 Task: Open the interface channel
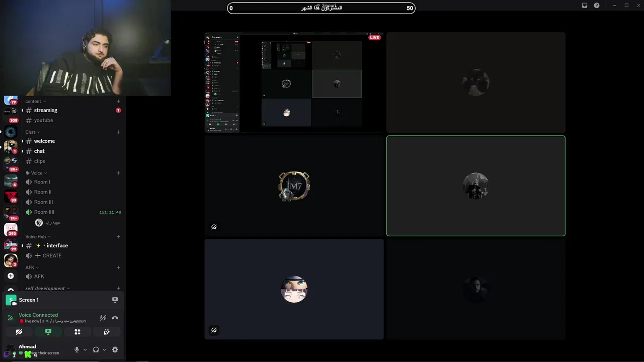coord(73,245)
